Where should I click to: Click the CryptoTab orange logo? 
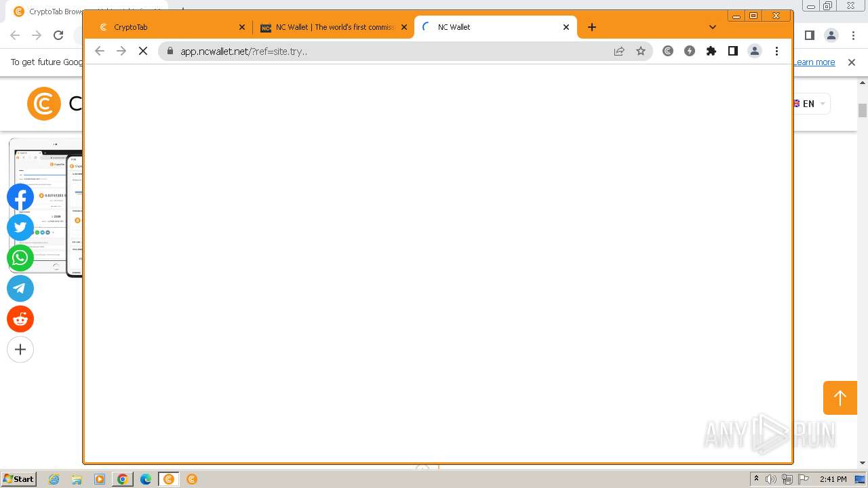44,104
